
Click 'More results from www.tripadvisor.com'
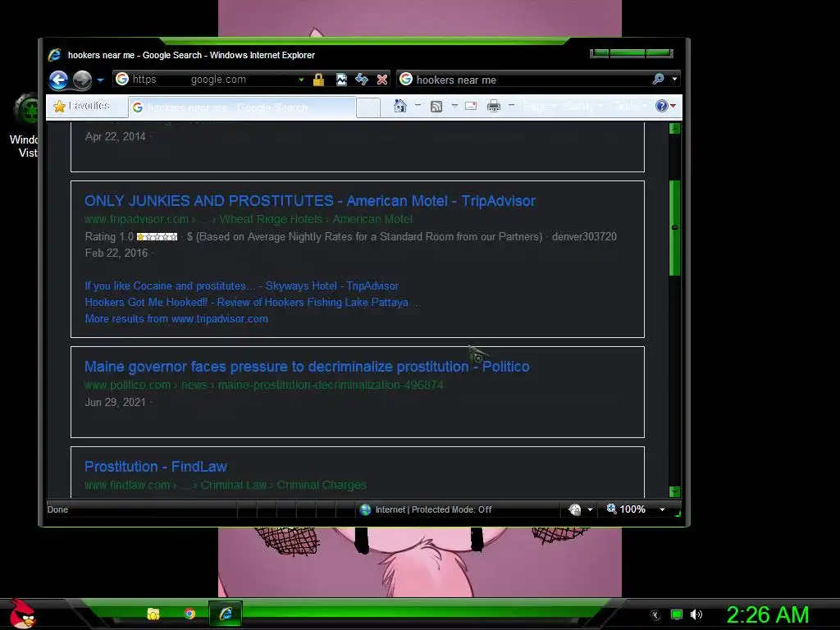tap(176, 319)
